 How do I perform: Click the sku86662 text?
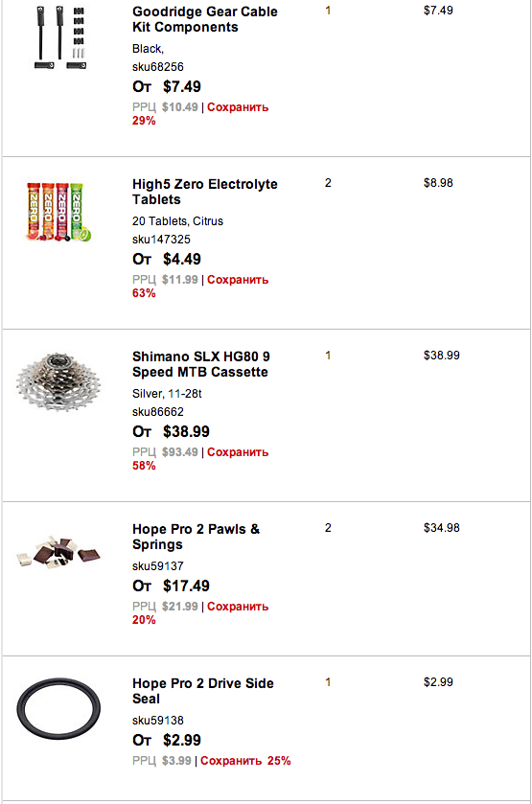(158, 412)
